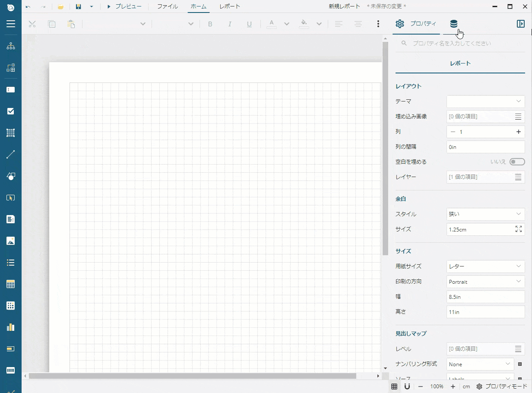Screen dimensions: 532x393
Task: Click the text color A swatch
Action: click(x=271, y=24)
